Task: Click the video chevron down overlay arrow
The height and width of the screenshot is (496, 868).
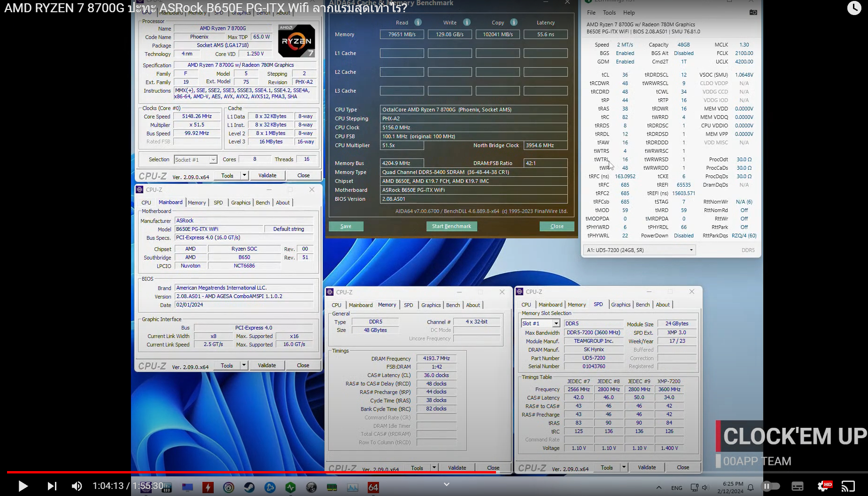Action: [x=447, y=484]
